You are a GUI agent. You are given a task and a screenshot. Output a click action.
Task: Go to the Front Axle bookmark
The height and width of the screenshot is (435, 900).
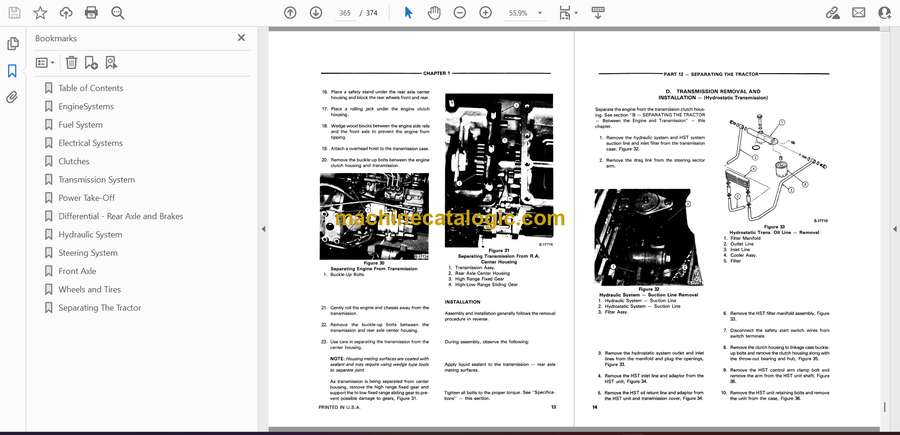coord(77,271)
